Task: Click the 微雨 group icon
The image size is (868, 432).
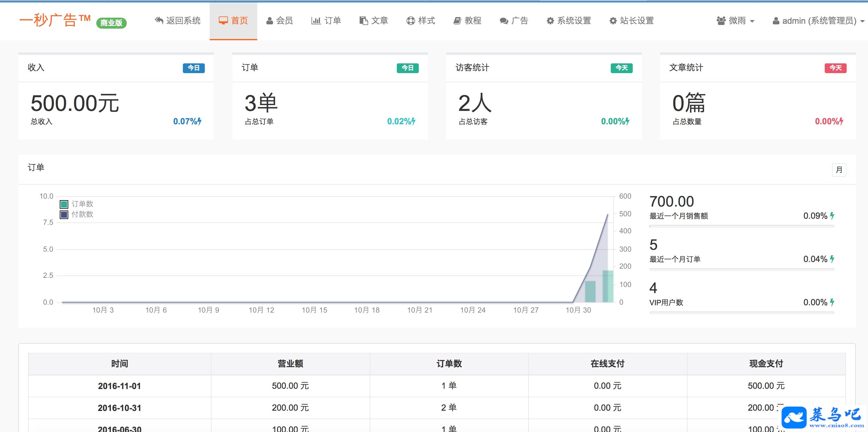Action: click(x=721, y=21)
